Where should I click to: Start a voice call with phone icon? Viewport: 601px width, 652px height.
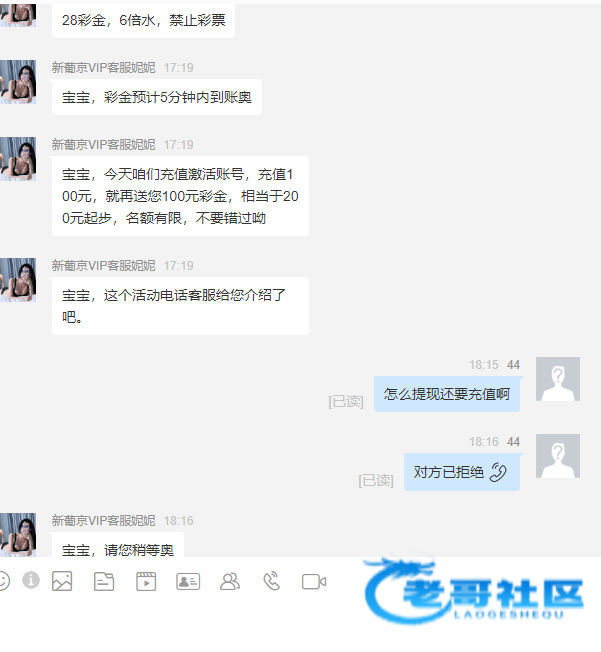[272, 581]
